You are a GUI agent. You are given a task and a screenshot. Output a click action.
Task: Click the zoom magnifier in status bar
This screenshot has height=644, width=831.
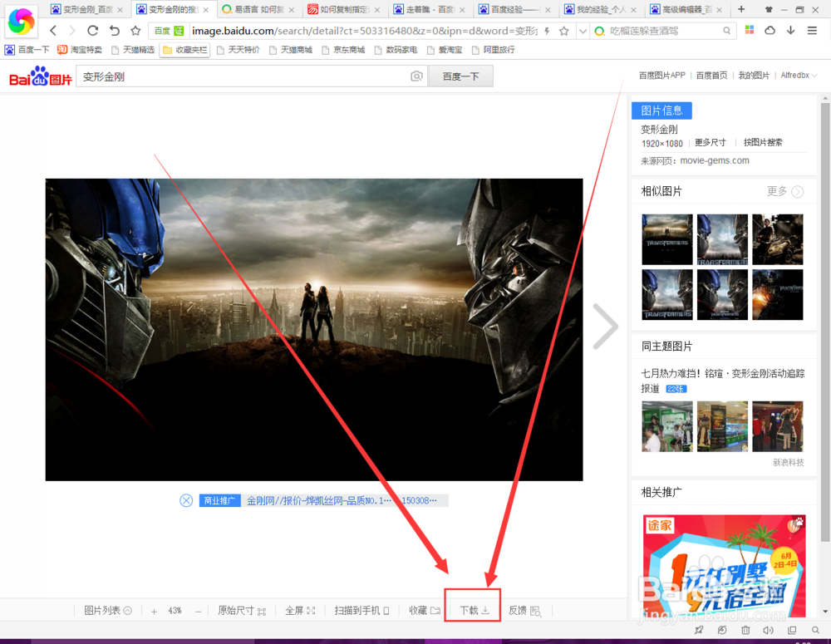click(815, 630)
